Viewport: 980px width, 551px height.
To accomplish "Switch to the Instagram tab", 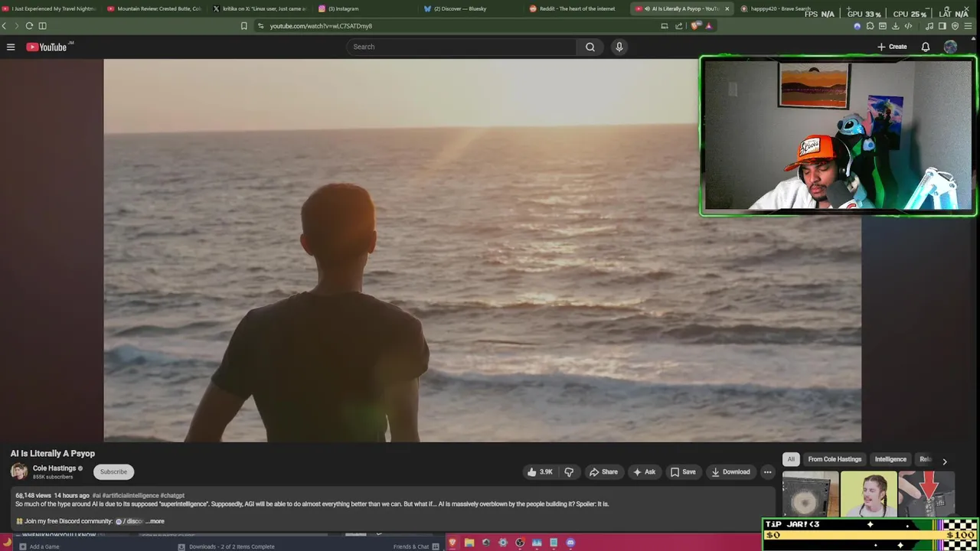I will coord(366,8).
